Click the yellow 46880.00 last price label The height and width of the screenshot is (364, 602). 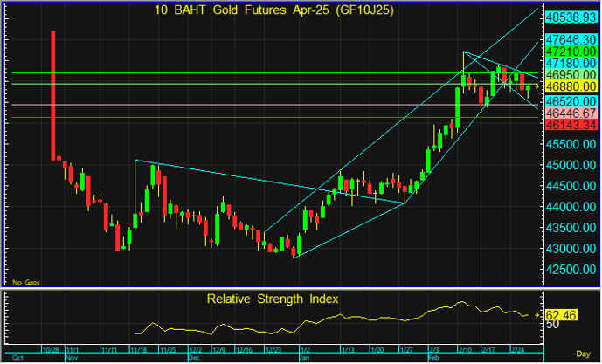[x=571, y=86]
